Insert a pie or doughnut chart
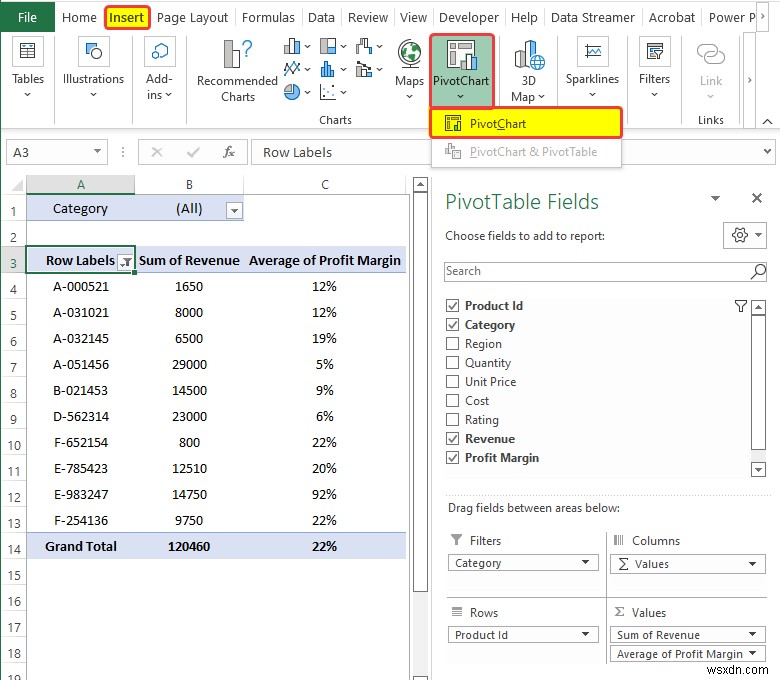This screenshot has width=780, height=680. coord(297,92)
